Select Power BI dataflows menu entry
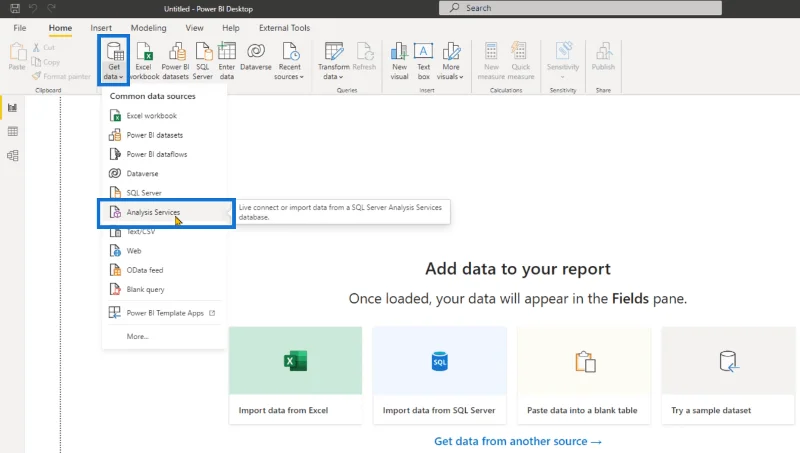Image resolution: width=800 pixels, height=453 pixels. [163, 154]
